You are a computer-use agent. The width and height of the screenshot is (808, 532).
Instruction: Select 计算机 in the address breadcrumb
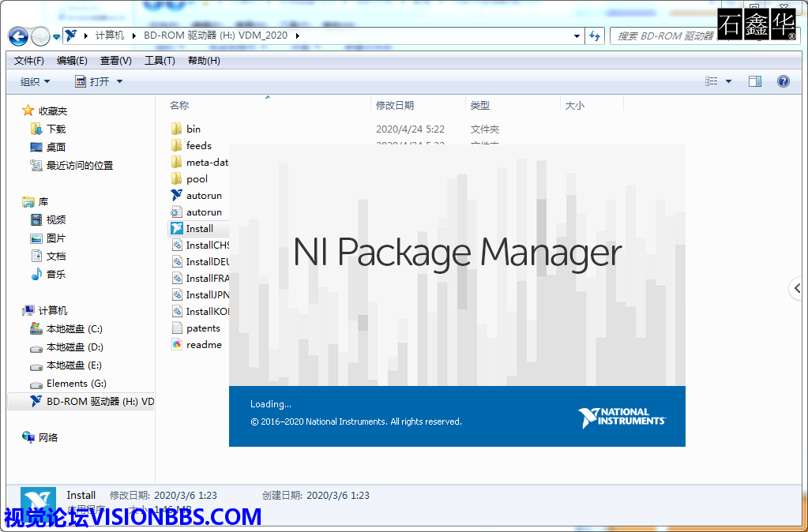[x=110, y=36]
